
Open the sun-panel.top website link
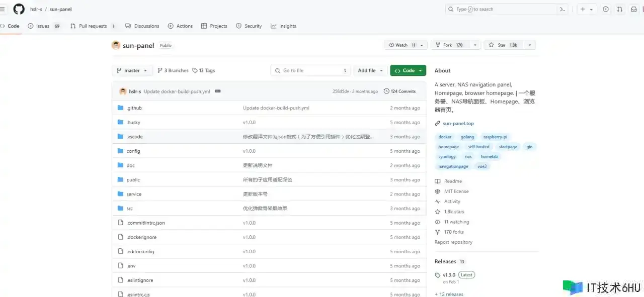pos(458,124)
